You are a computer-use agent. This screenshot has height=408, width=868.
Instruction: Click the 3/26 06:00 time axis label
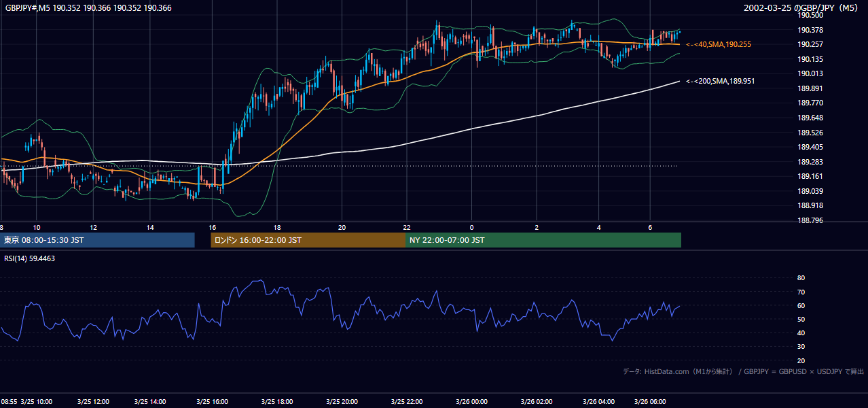pos(650,401)
